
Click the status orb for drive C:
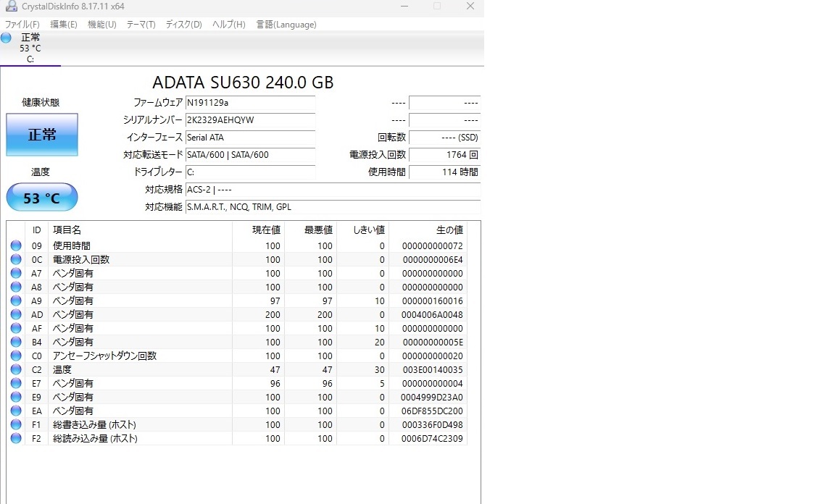(7, 38)
